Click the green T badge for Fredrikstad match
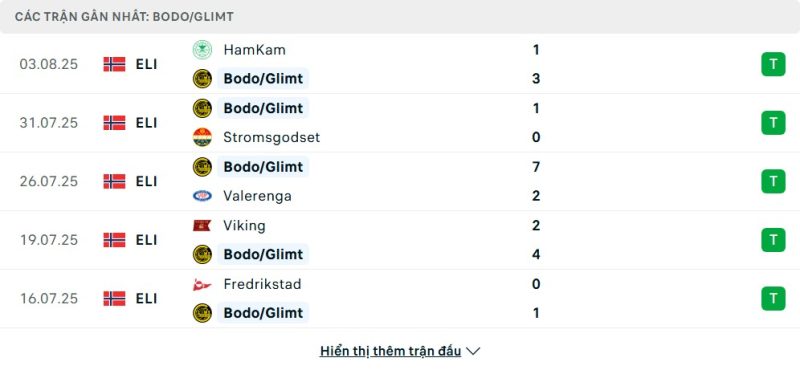Screen dimensions: 800x374 pyautogui.click(x=773, y=298)
